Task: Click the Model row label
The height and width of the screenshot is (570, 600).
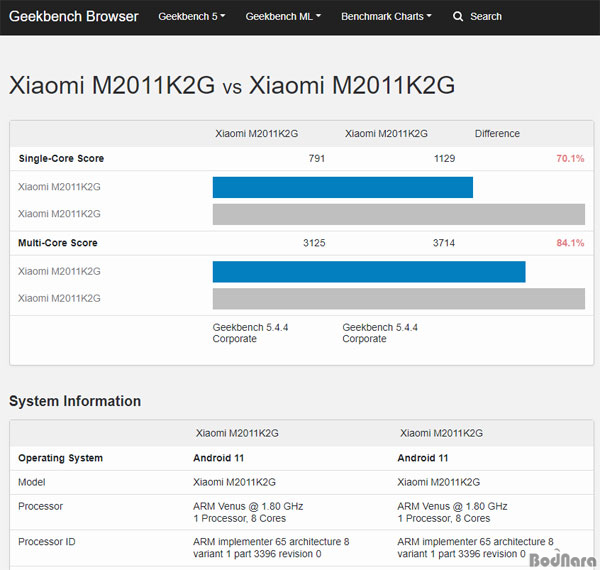Action: coord(32,482)
